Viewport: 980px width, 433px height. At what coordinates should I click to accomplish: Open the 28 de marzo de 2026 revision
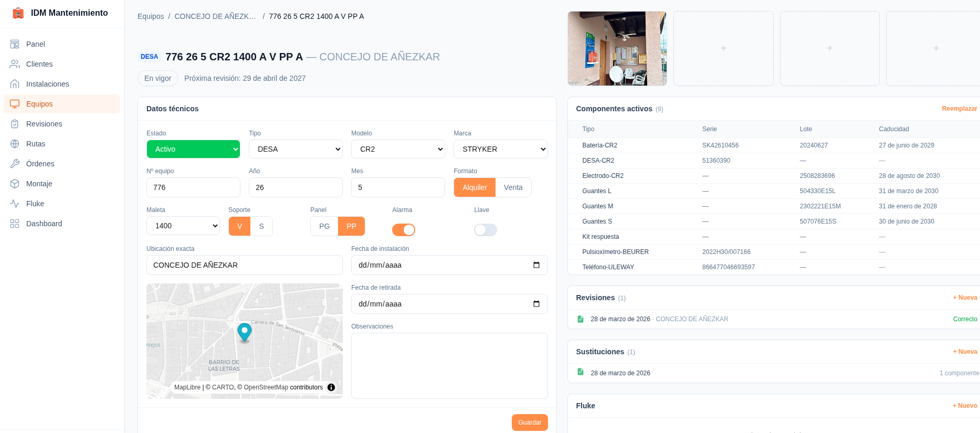(774, 319)
